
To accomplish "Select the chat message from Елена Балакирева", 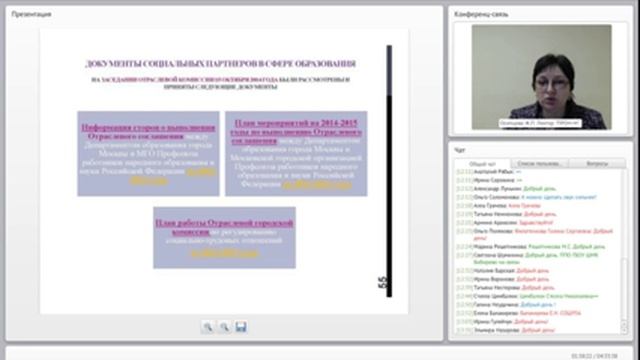I will coord(519,313).
